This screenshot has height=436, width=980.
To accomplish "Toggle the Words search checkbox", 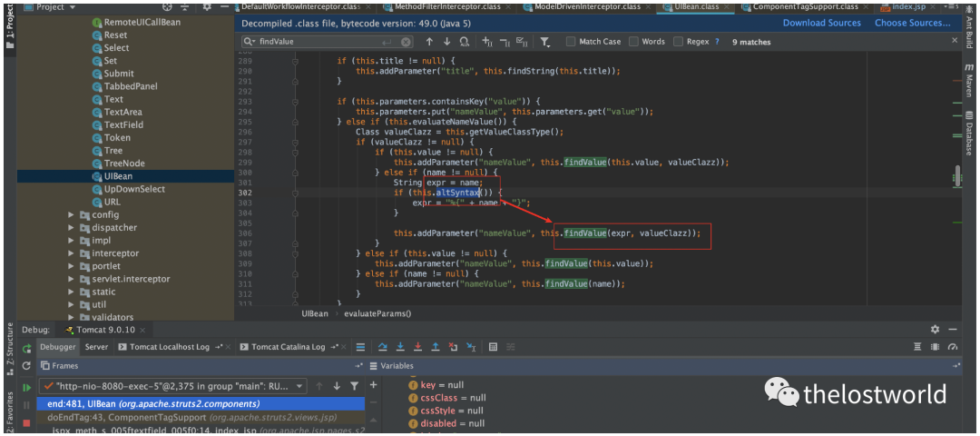I will tap(633, 42).
